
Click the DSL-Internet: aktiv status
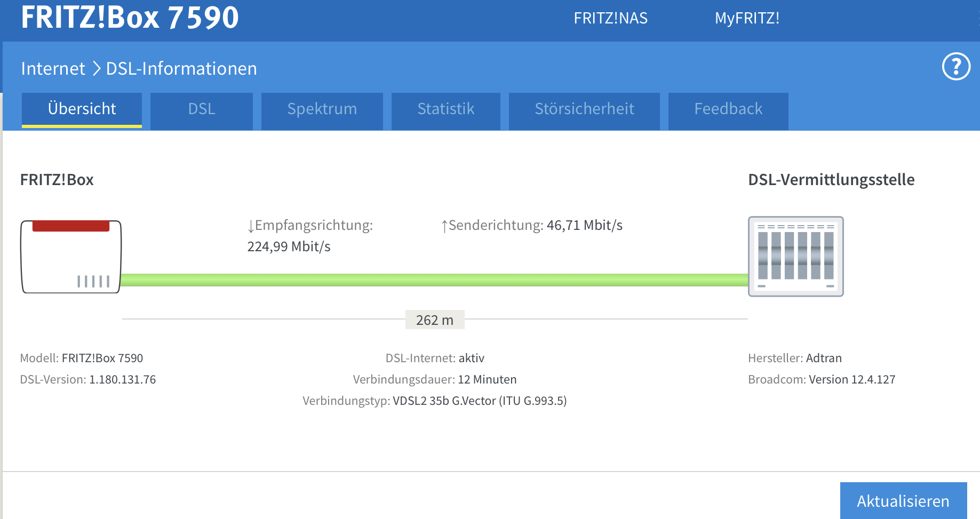pyautogui.click(x=435, y=358)
